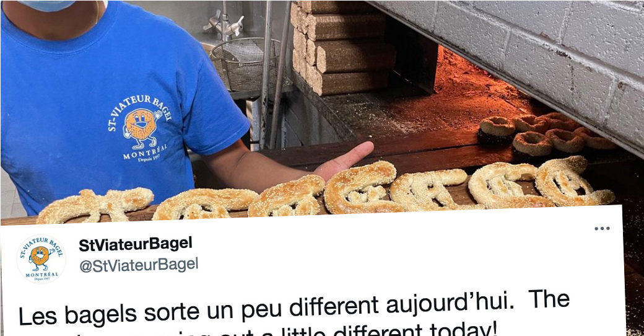Open the StViateurBagel display name profile link
The width and height of the screenshot is (644, 336).
135,244
